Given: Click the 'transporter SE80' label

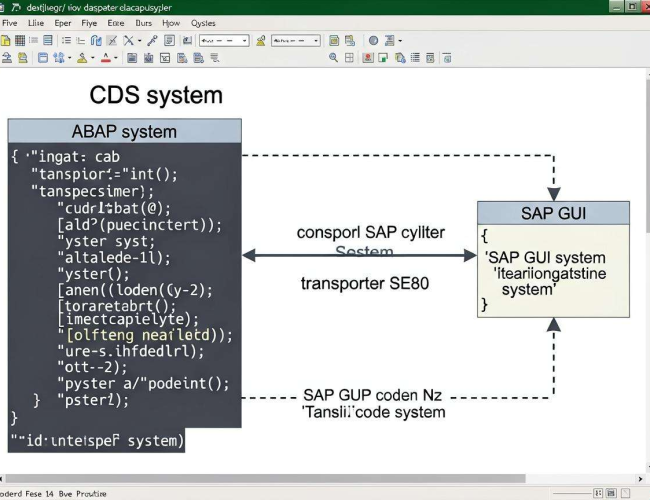Looking at the screenshot, I should 365,284.
